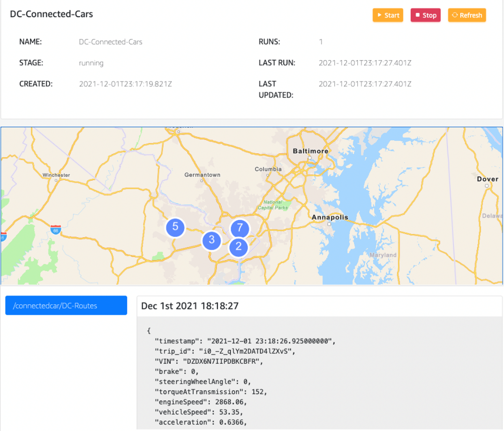
Task: Click the "steeringWheelAngle" line
Action: tap(203, 381)
